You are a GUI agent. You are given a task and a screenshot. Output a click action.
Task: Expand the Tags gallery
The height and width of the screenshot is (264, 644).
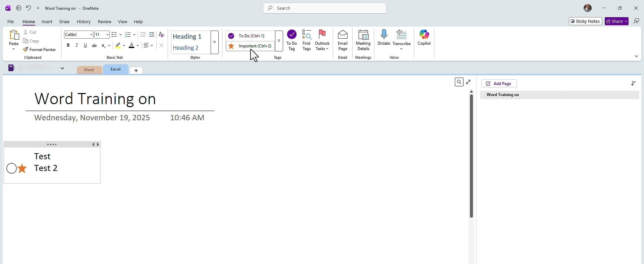(x=279, y=41)
